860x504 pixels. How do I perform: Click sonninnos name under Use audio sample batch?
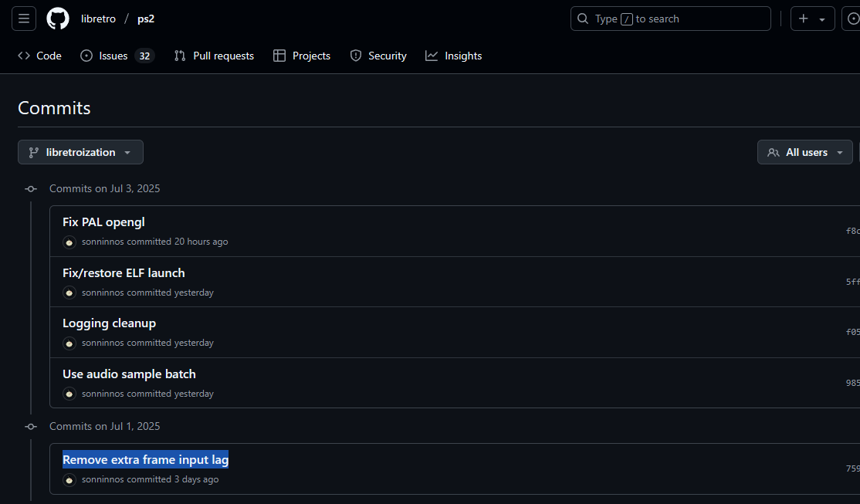[x=103, y=393]
